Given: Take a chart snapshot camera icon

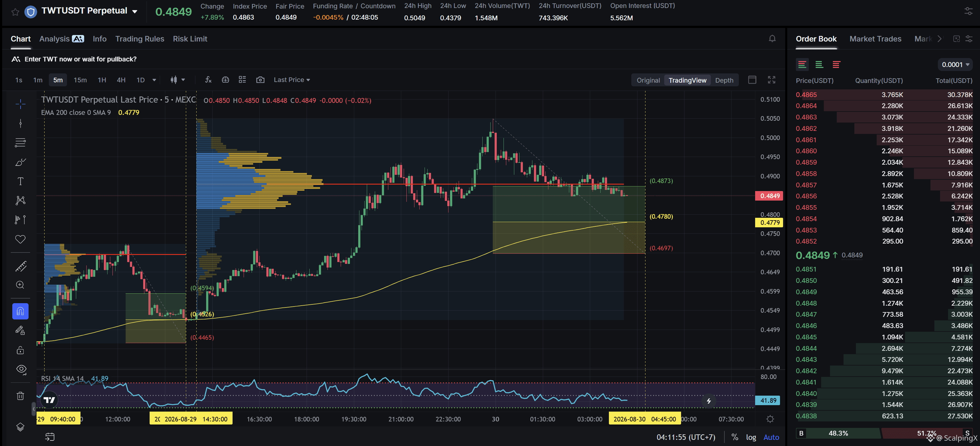Looking at the screenshot, I should point(260,80).
